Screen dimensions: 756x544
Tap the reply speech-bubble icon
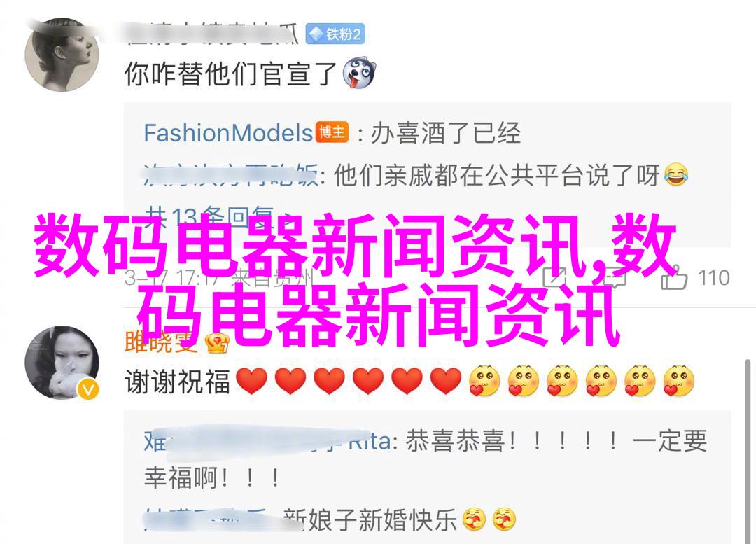point(613,278)
